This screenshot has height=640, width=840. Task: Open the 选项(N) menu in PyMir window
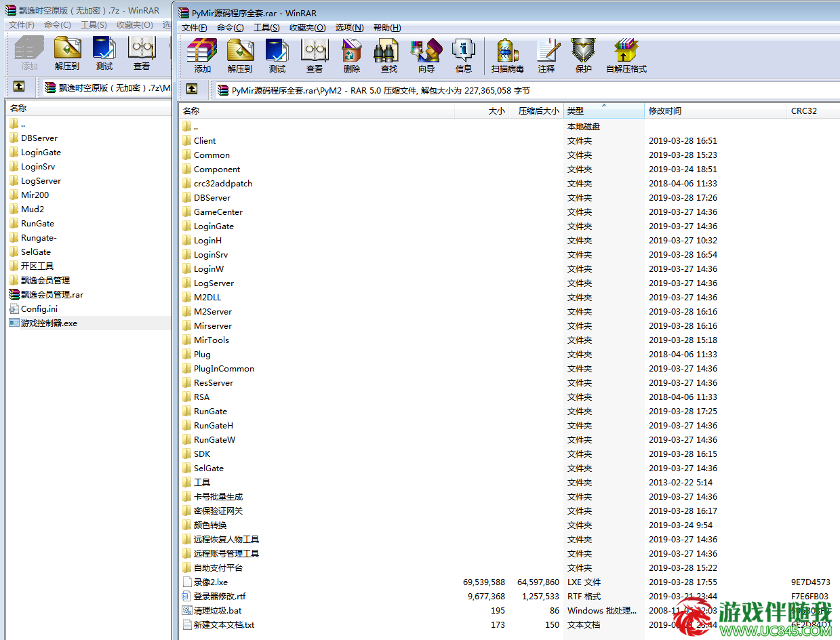tap(350, 28)
